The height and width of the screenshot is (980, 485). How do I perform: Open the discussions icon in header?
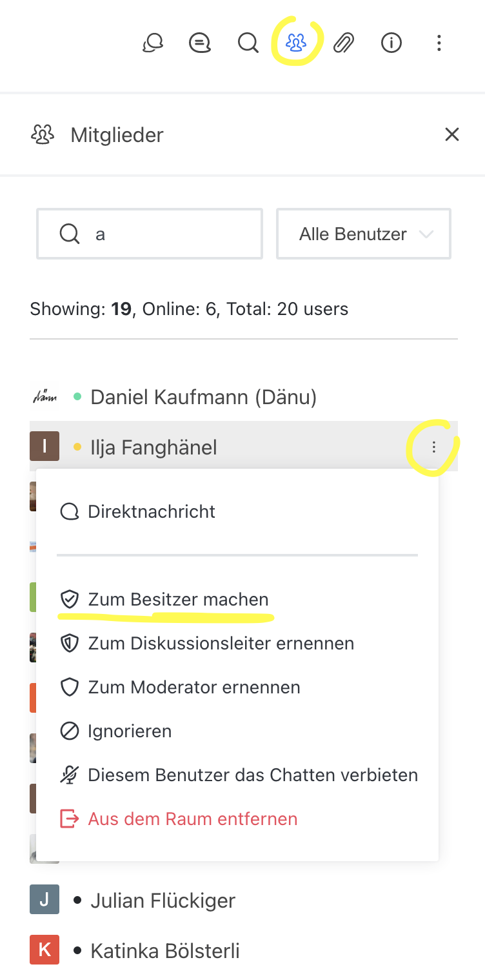[153, 43]
